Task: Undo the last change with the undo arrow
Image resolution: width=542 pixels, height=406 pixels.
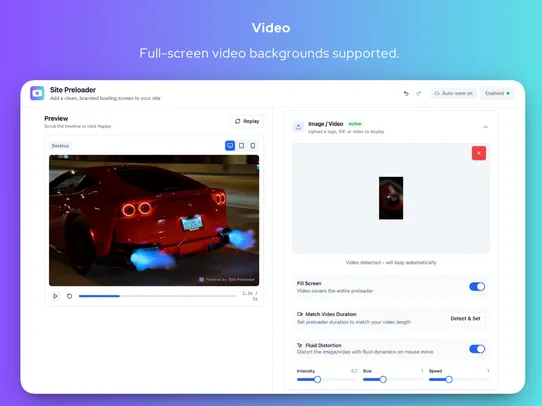Action: tap(406, 93)
